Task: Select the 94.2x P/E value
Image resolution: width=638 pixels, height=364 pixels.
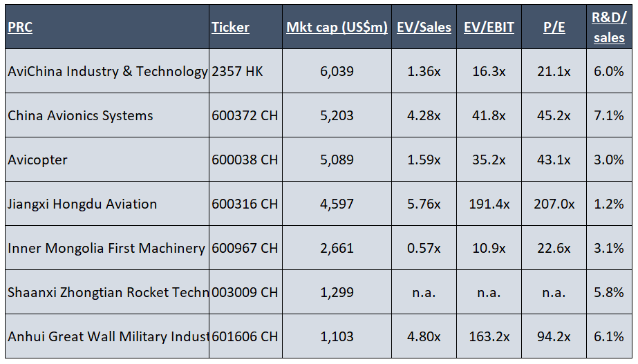Action: tap(554, 337)
